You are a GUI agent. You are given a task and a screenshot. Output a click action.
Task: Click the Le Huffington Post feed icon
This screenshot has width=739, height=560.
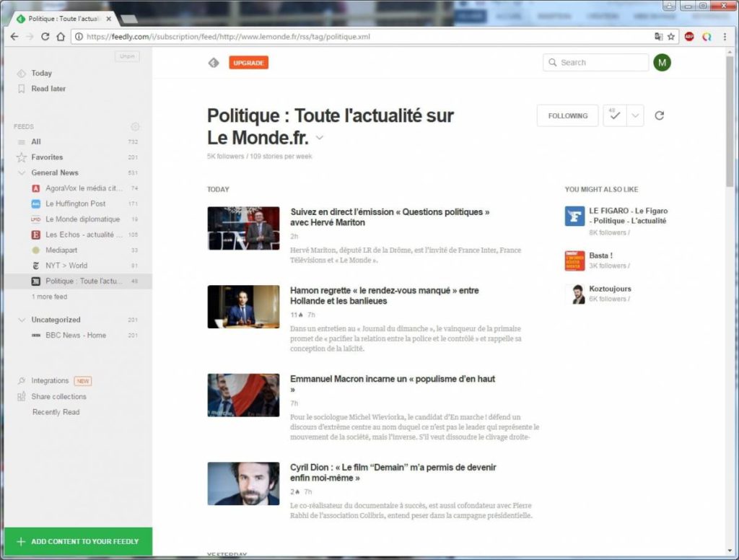tap(36, 204)
